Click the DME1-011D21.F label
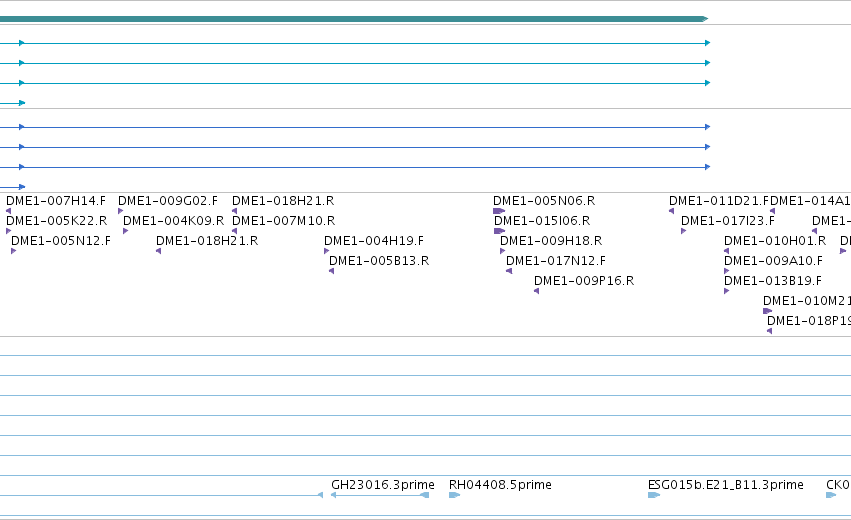Image resolution: width=851 pixels, height=520 pixels. pyautogui.click(x=719, y=201)
